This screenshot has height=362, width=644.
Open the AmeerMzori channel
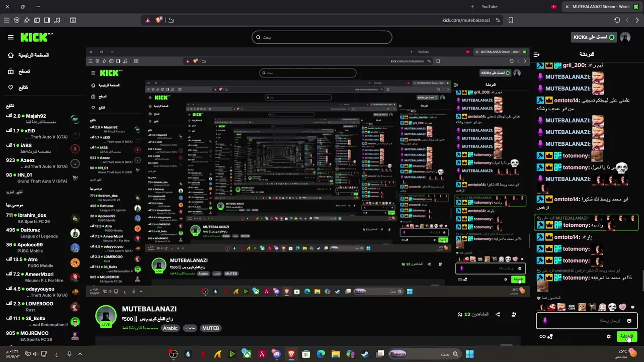point(42,277)
